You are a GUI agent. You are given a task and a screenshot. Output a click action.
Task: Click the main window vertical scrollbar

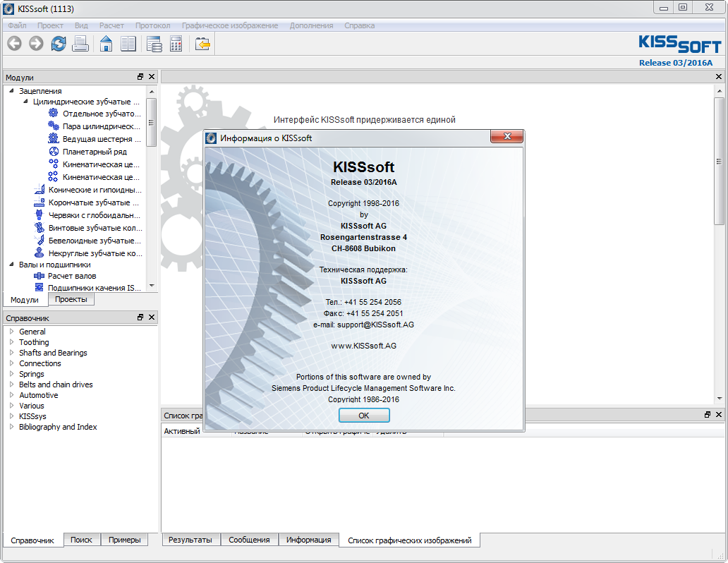click(x=719, y=162)
